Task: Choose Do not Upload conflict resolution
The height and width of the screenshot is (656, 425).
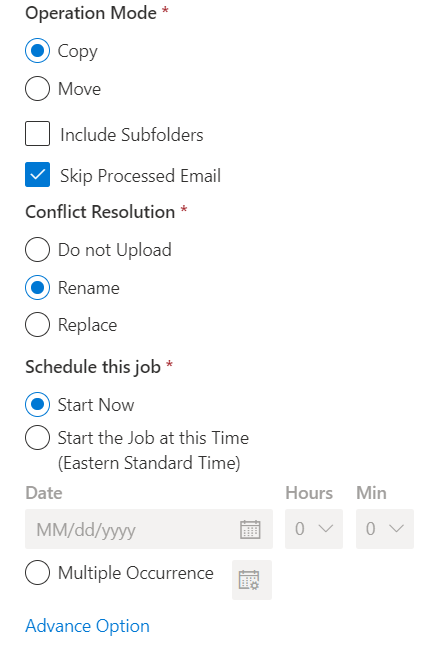Action: pyautogui.click(x=38, y=249)
